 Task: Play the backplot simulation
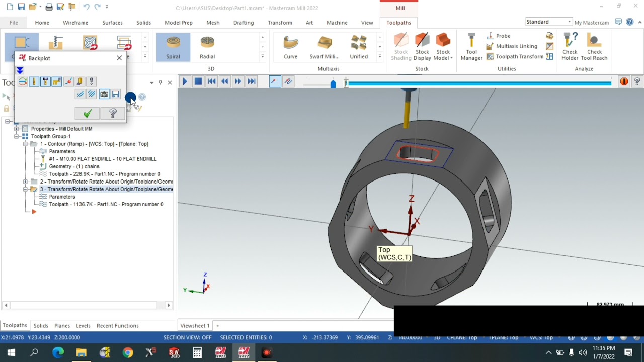pyautogui.click(x=185, y=81)
